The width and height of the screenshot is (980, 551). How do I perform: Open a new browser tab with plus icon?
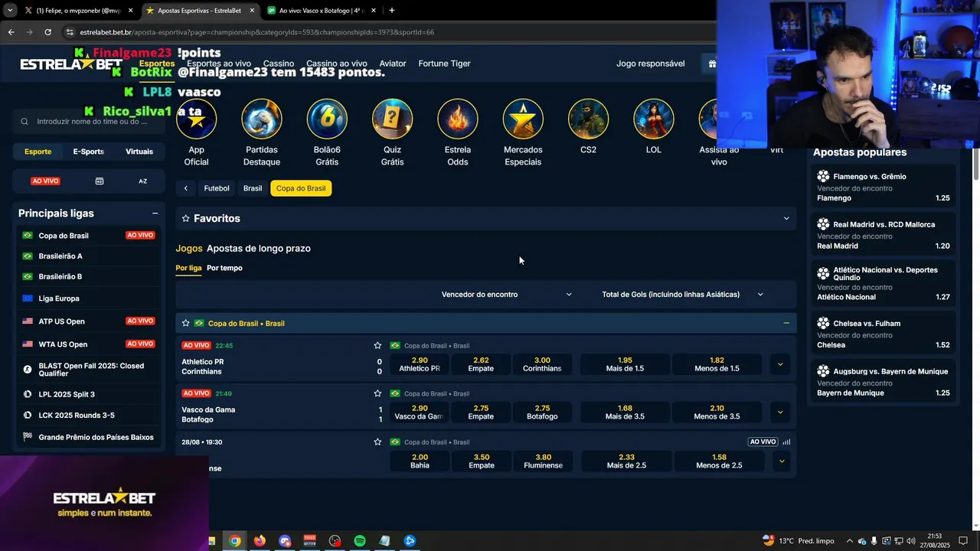[x=392, y=11]
